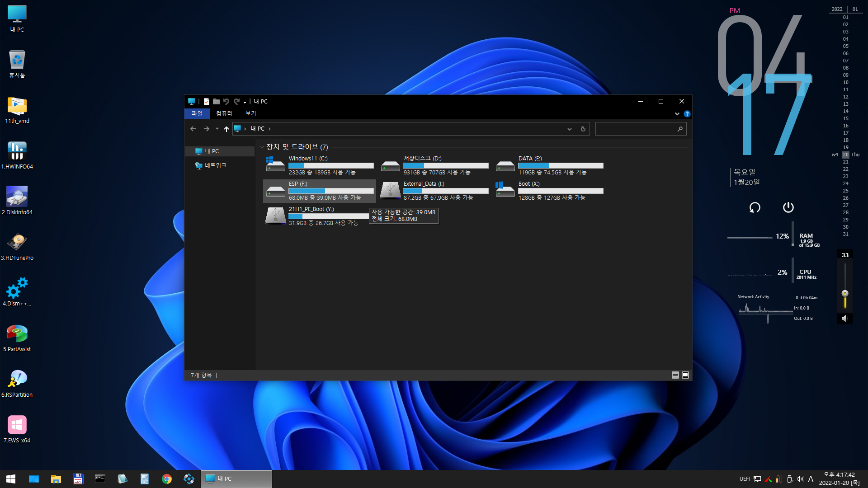Open File Explorer from the taskbar

(x=56, y=479)
